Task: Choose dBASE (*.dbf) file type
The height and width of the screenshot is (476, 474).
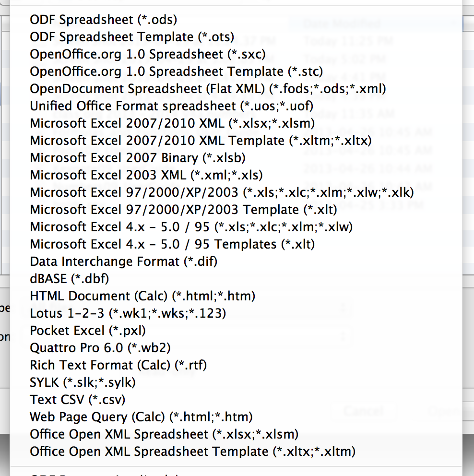Action: 70,279
